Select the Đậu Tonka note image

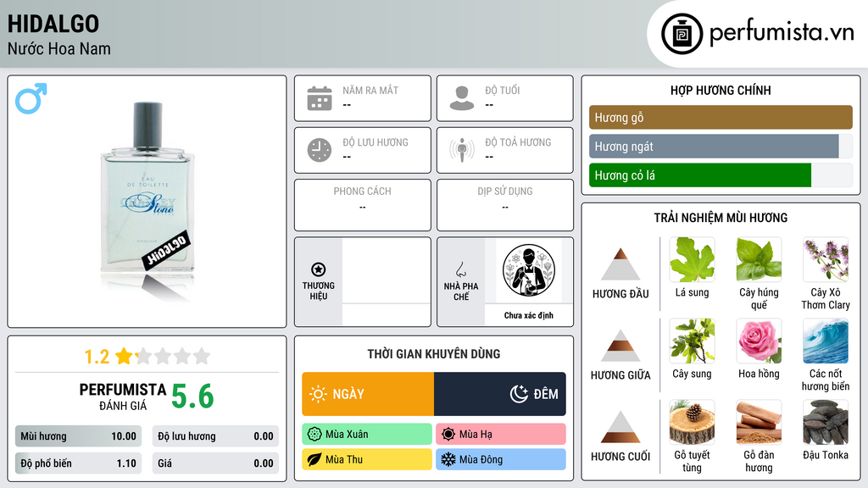coord(826,423)
